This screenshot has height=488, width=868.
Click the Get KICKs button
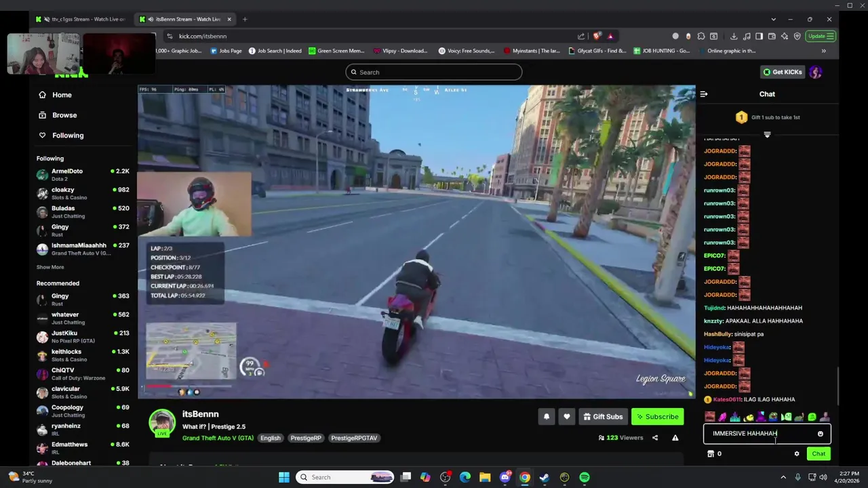click(x=783, y=72)
